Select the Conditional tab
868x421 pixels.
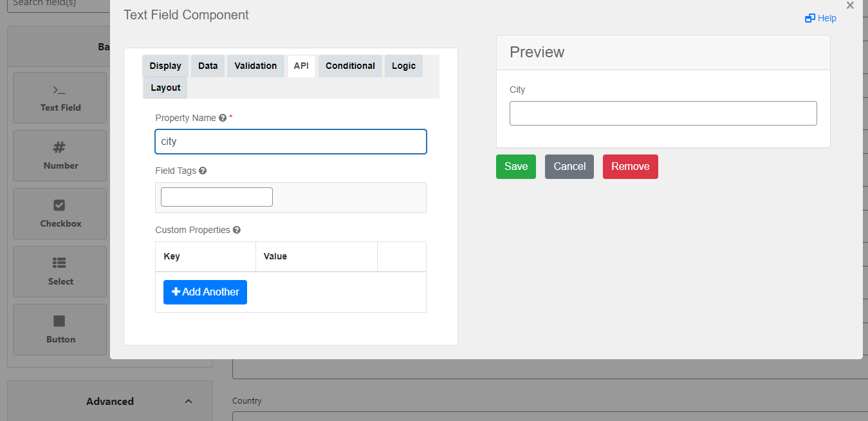[x=350, y=66]
